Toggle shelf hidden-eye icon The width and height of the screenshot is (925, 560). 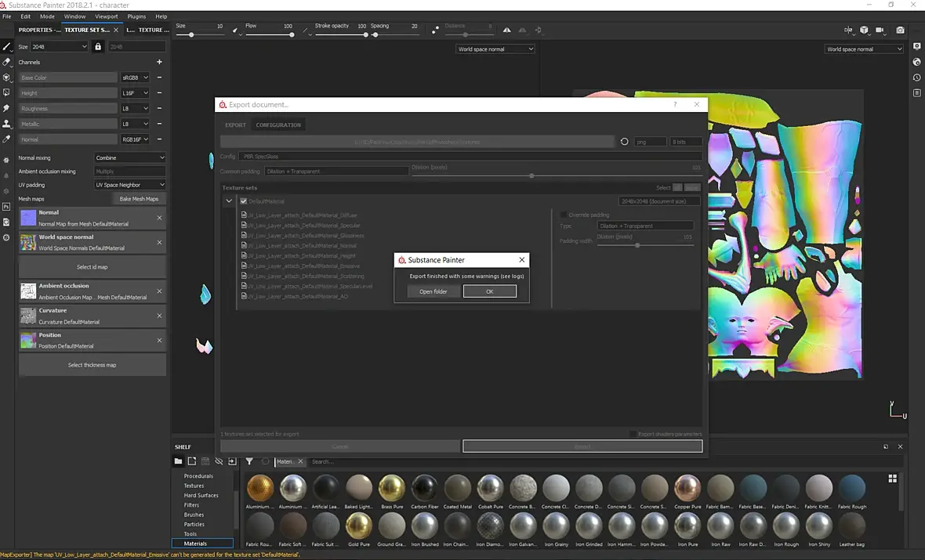pyautogui.click(x=219, y=461)
